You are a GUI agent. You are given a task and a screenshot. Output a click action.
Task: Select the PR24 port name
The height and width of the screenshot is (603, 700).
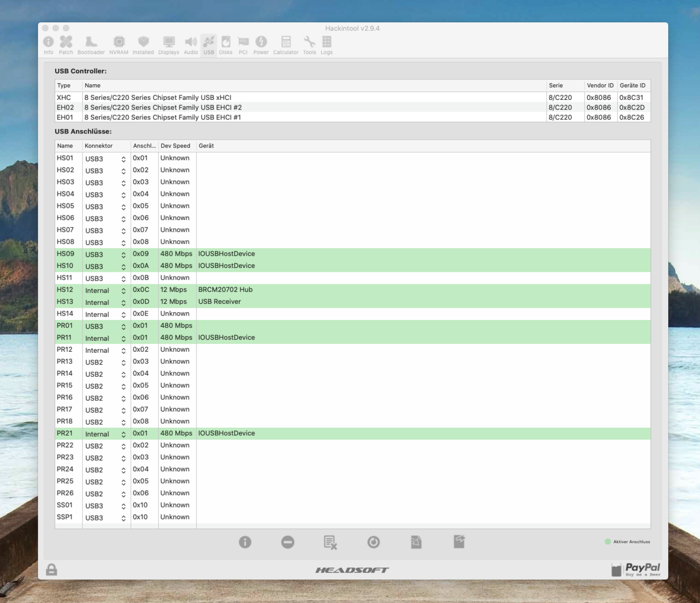click(65, 469)
